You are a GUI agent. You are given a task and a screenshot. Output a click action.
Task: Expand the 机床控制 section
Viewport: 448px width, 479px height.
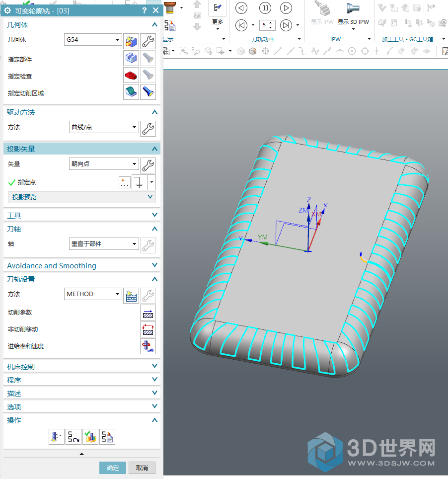(x=82, y=366)
